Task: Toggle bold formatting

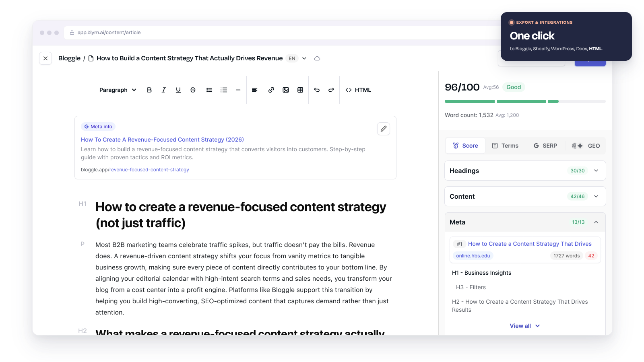Action: [x=149, y=90]
